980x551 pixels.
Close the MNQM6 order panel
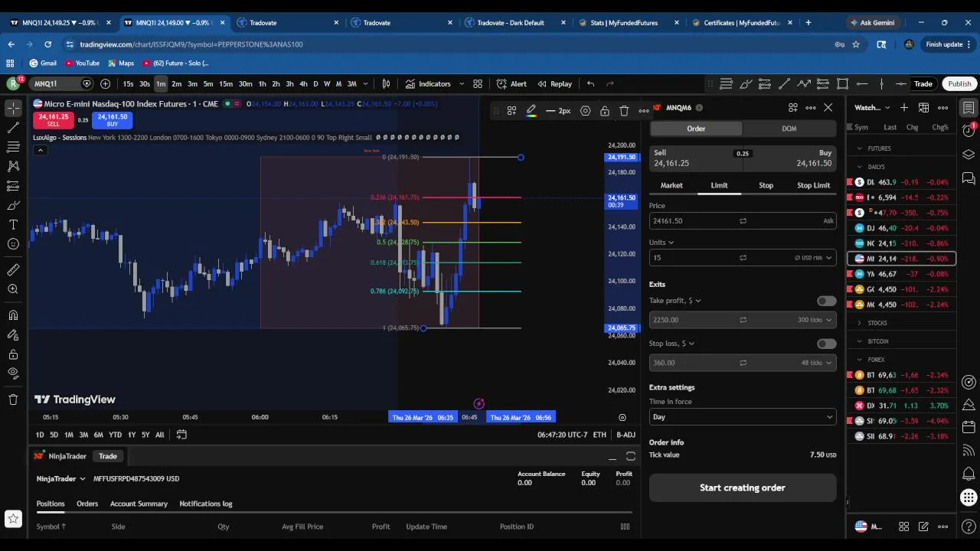click(828, 108)
